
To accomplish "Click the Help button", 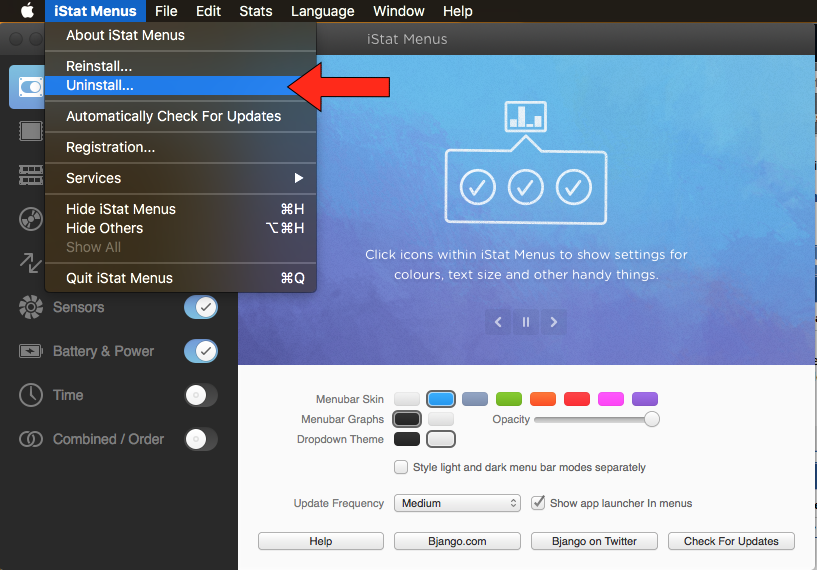I will [321, 541].
